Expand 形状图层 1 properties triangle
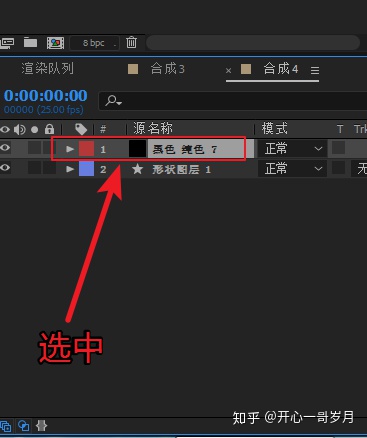The width and height of the screenshot is (367, 438). click(x=70, y=169)
